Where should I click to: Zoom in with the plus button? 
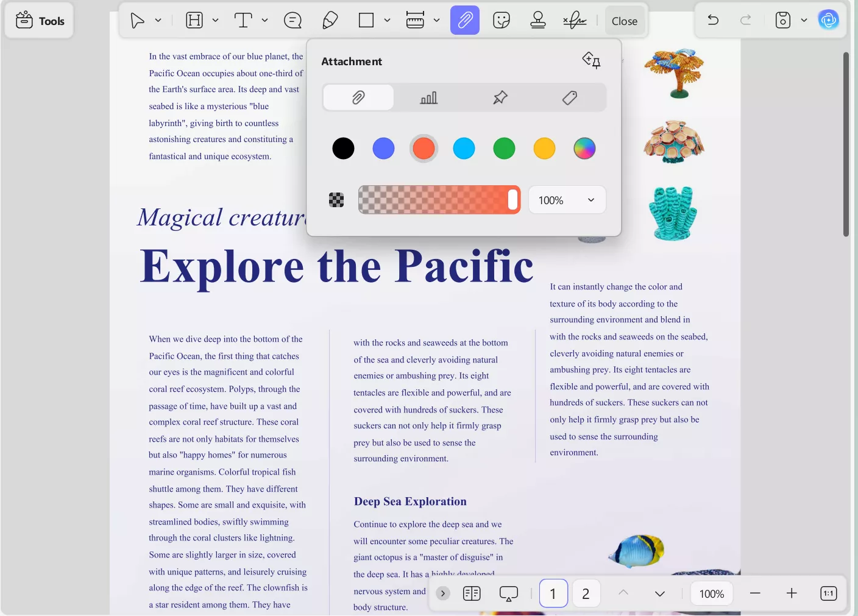(792, 593)
